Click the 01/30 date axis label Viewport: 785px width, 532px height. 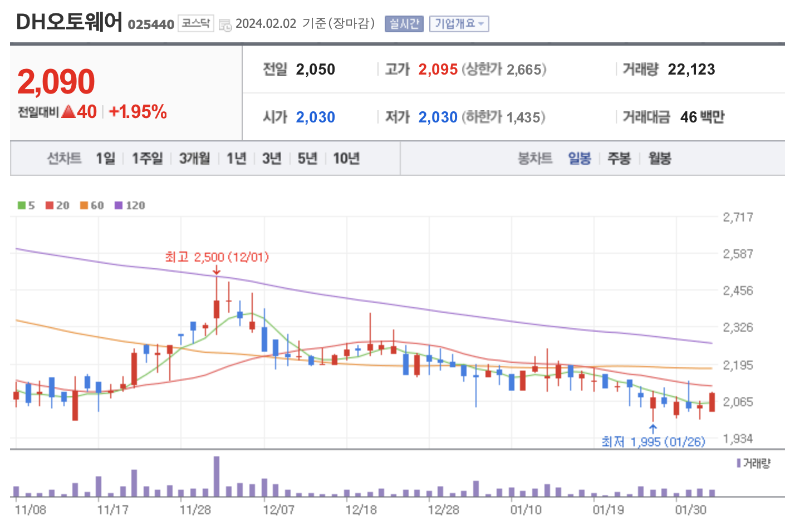(690, 510)
